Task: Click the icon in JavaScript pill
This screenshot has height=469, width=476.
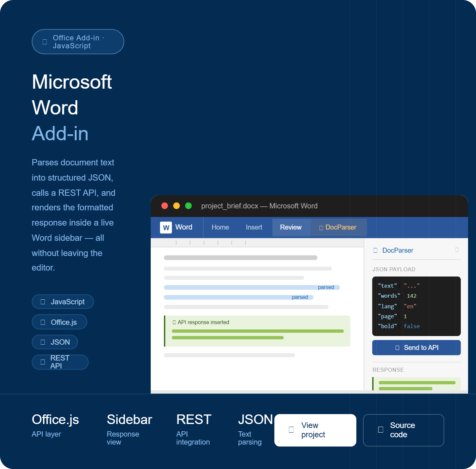Action: pyautogui.click(x=43, y=302)
